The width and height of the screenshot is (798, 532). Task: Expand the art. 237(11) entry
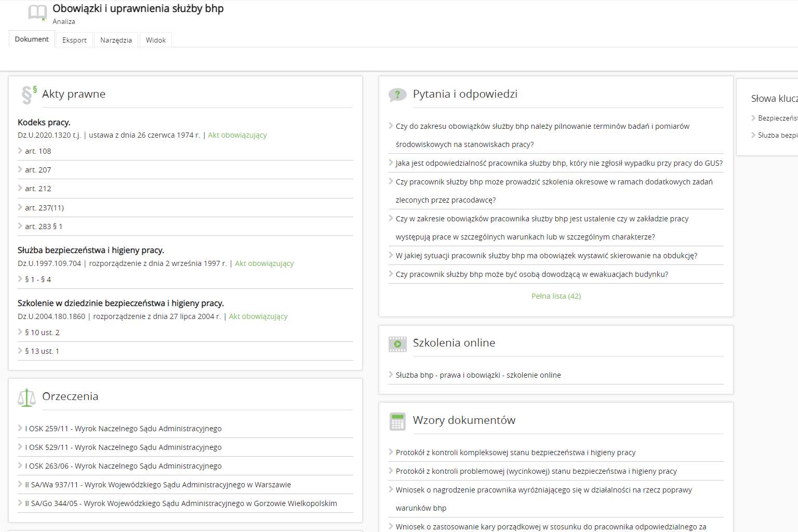pyautogui.click(x=44, y=208)
